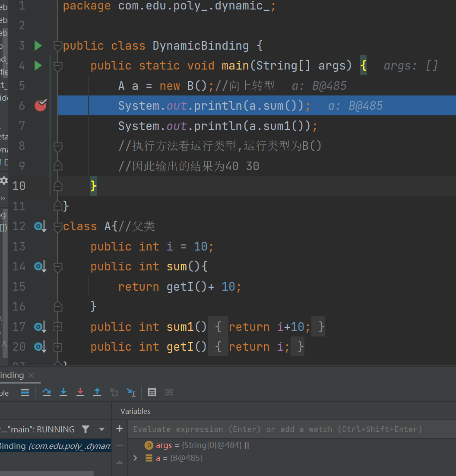Click the parameter icon beside args
Screen dimensions: 456x476
point(149,445)
